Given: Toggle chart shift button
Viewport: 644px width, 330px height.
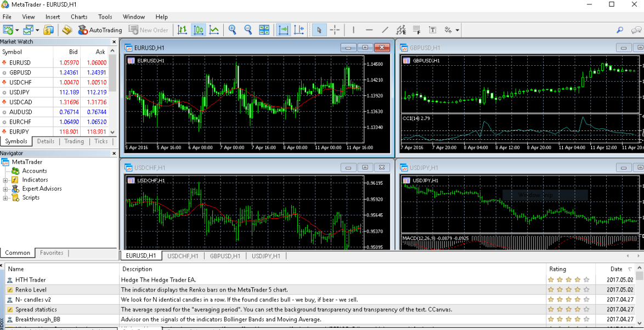Looking at the screenshot, I should coord(299,30).
